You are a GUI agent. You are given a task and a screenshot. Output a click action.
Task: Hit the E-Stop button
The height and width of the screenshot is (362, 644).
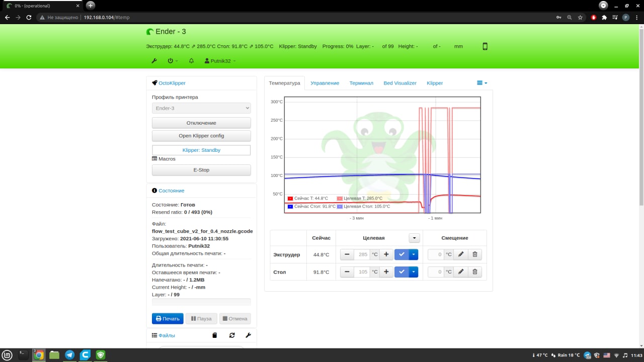pyautogui.click(x=201, y=170)
